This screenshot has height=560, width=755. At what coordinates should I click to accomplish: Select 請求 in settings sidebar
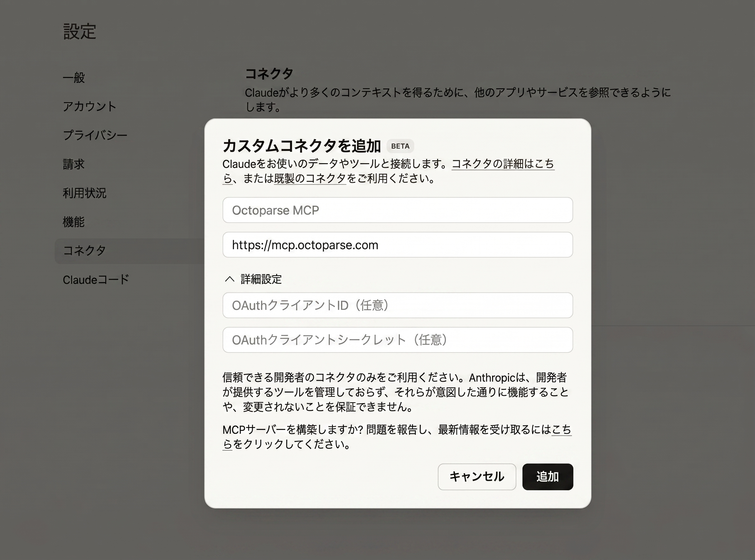point(74,164)
